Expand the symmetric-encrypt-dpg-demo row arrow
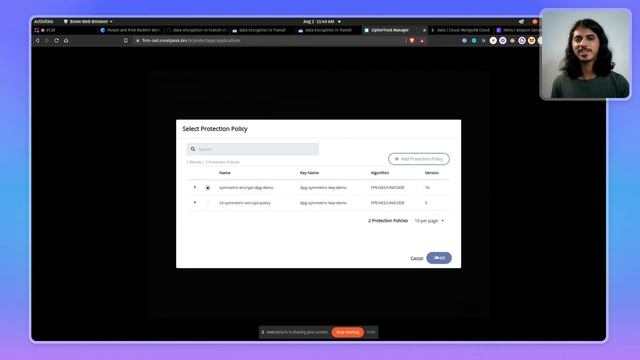 click(195, 187)
